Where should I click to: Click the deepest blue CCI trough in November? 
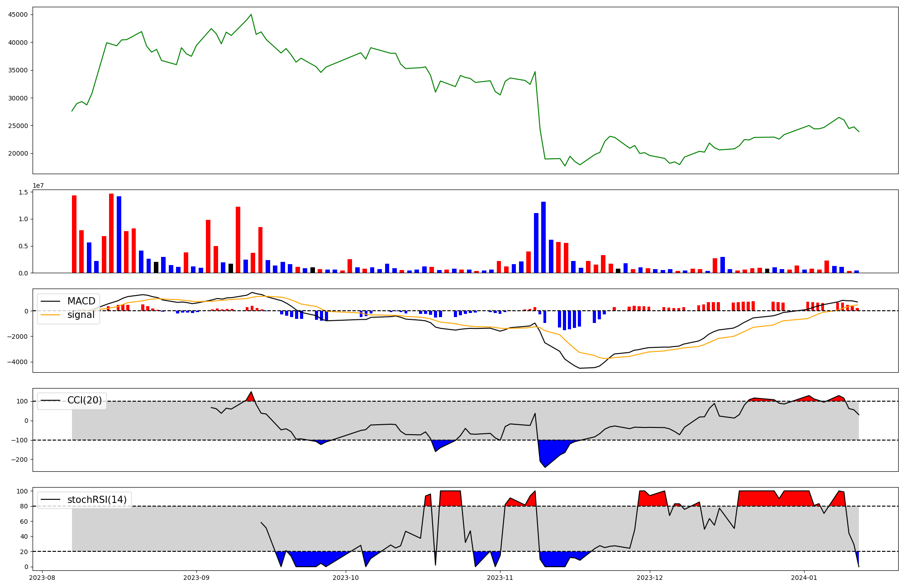coord(545,461)
